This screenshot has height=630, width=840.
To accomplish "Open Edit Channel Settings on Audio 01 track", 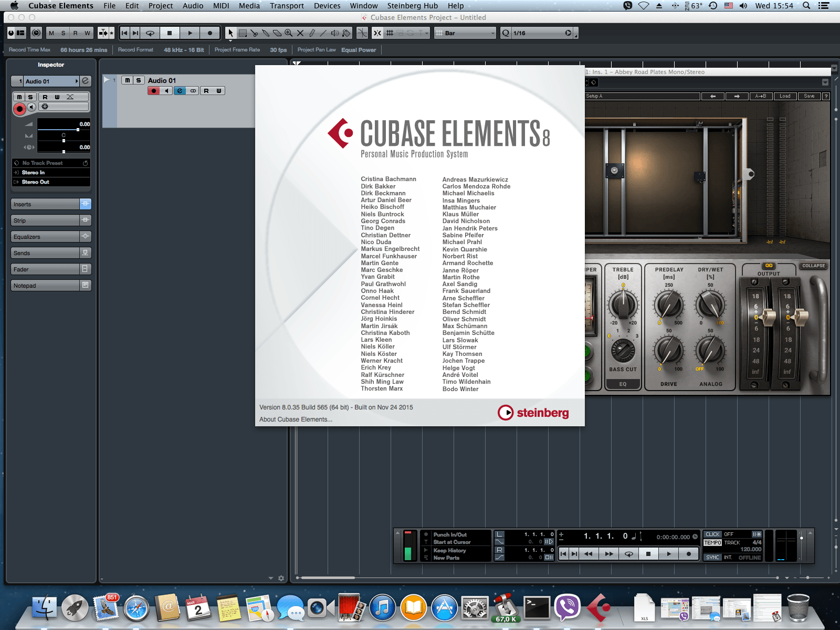I will [x=180, y=91].
